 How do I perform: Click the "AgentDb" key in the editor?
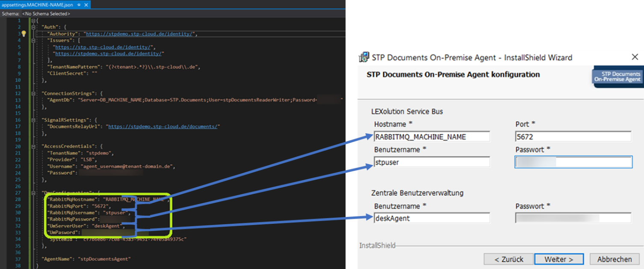click(60, 100)
